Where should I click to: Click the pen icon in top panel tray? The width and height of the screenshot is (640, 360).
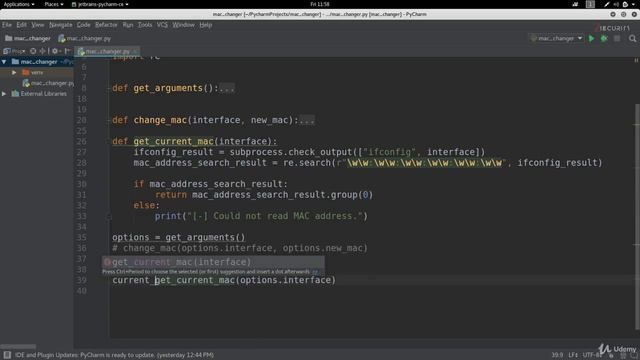click(x=607, y=4)
